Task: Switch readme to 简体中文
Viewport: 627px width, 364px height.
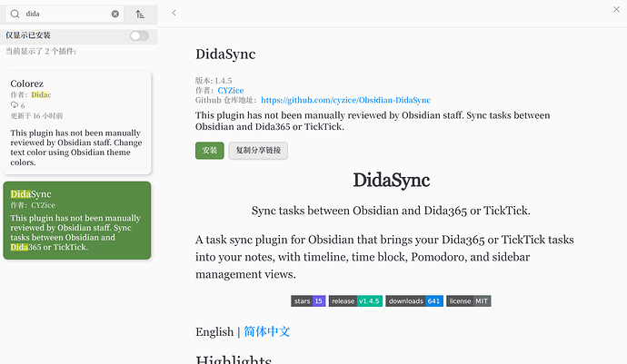Action: point(267,331)
